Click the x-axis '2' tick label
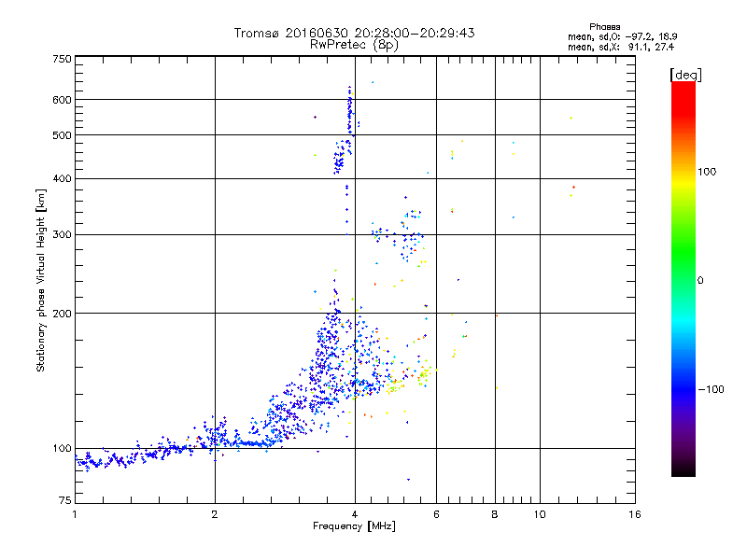The image size is (747, 560). (x=215, y=514)
